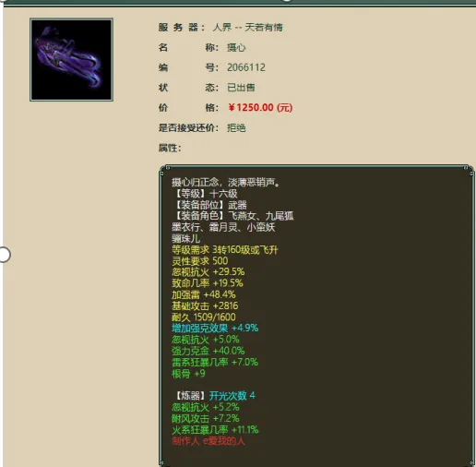The image size is (476, 467).
Task: Click the item number 2066112
Action: (x=246, y=67)
